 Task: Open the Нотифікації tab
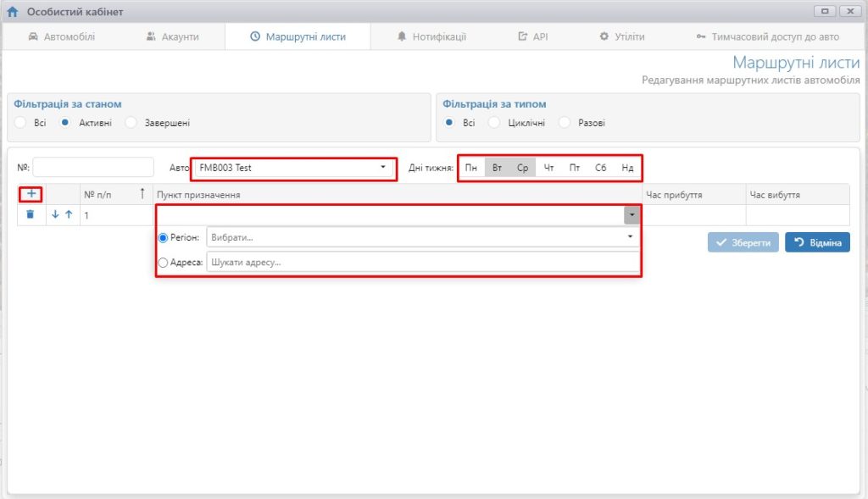coord(431,36)
